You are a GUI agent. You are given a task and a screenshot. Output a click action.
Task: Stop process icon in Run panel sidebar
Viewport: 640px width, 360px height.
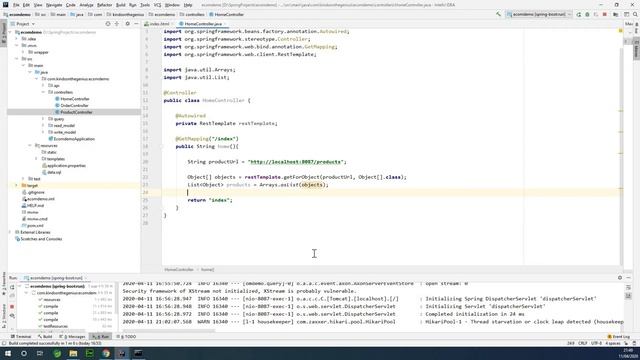(12, 307)
